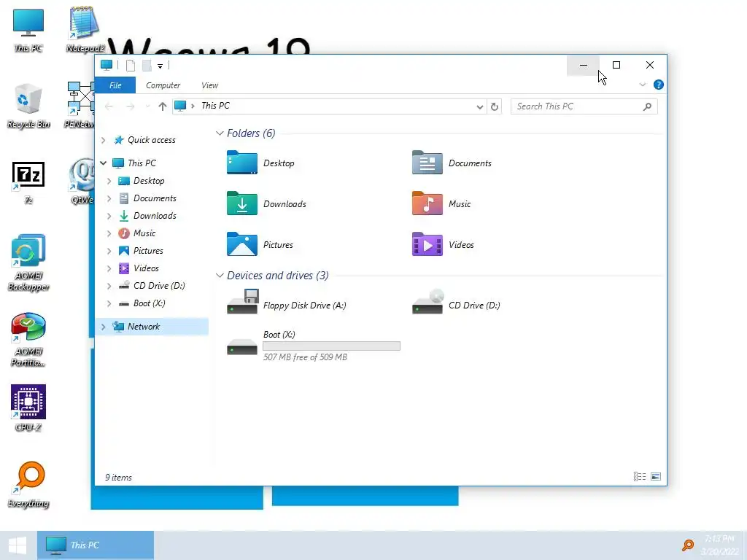Expand the ribbon with the chevron
747x560 pixels.
tap(642, 85)
